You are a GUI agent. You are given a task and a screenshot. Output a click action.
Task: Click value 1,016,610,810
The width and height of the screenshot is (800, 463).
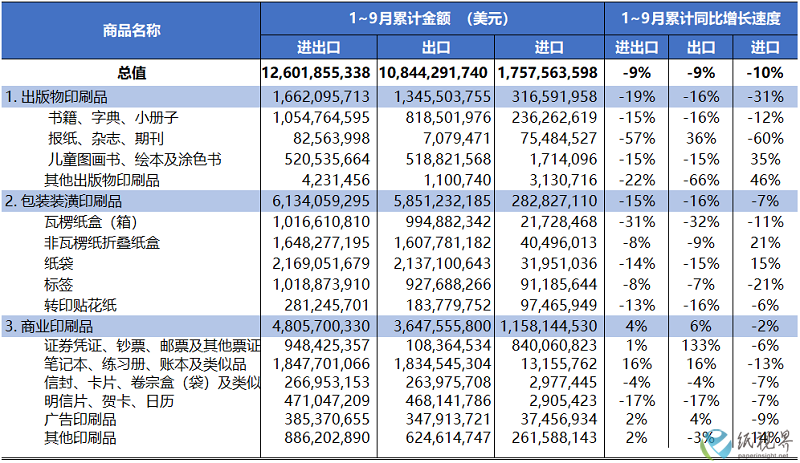point(321,223)
